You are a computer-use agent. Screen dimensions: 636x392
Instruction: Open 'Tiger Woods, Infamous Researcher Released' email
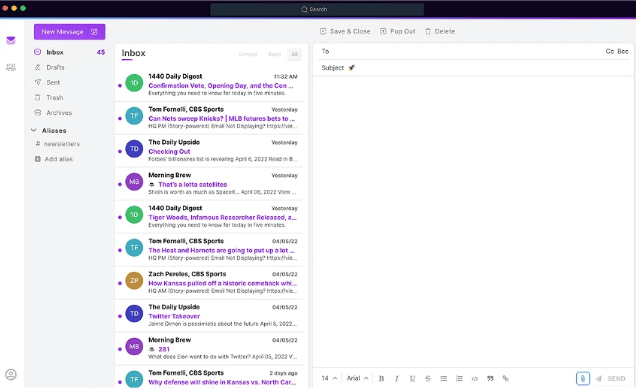[x=209, y=216]
